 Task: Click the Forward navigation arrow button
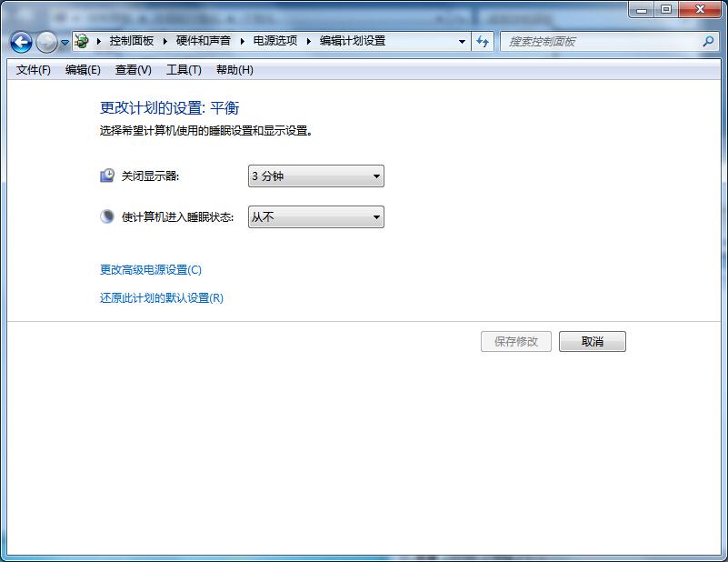pos(46,42)
